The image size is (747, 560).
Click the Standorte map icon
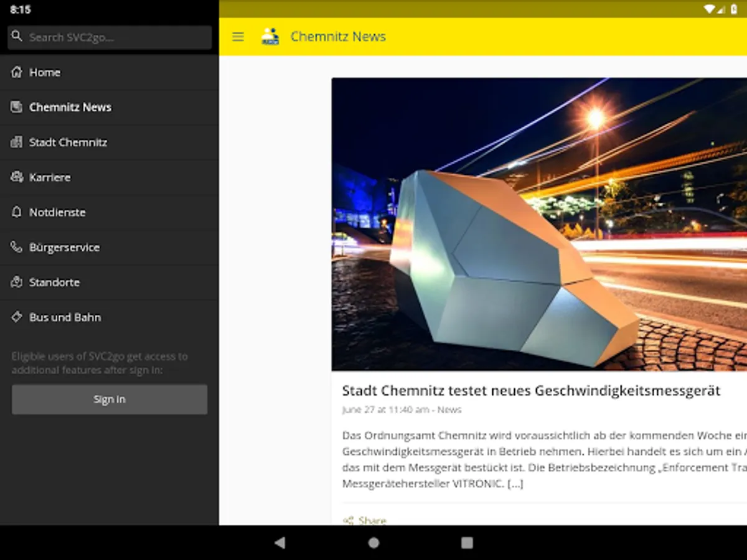click(17, 282)
